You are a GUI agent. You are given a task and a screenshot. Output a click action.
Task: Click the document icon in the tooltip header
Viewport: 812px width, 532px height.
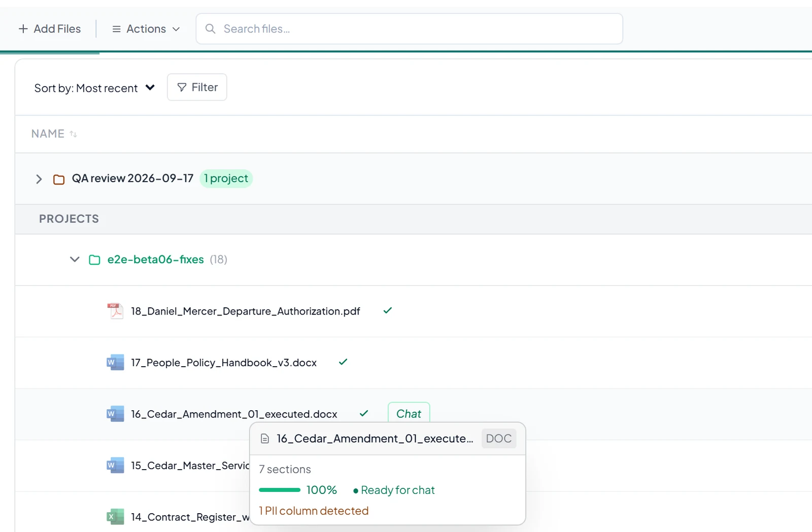click(x=264, y=439)
